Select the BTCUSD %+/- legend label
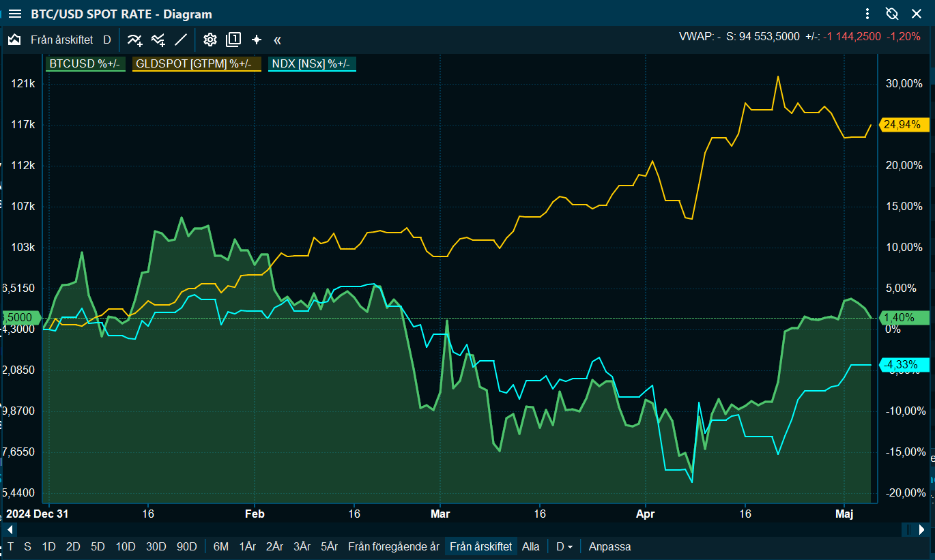935x560 pixels. pyautogui.click(x=84, y=63)
